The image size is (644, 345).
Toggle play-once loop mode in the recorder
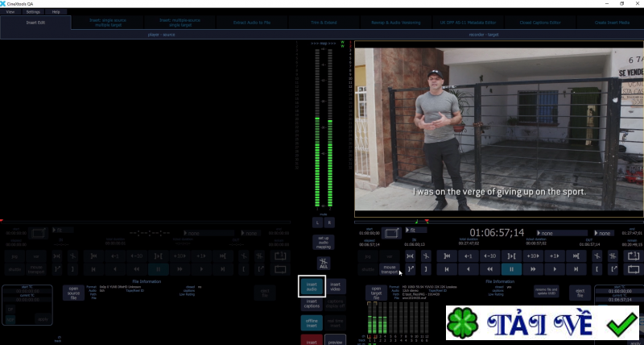point(634,256)
